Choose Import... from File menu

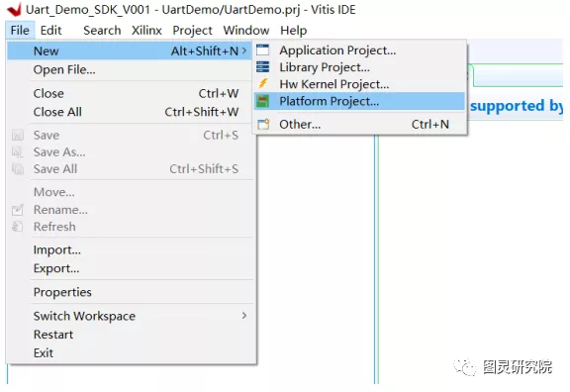click(129, 250)
